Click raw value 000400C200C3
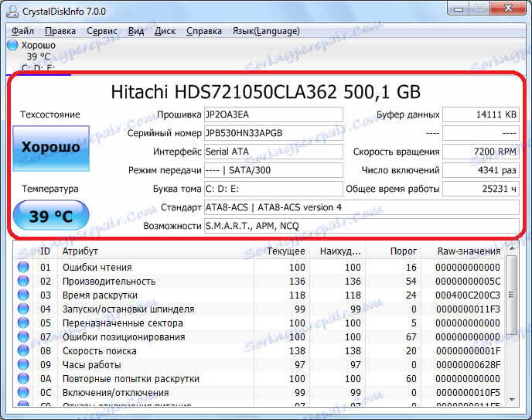Screen dimensions: 532x420 tap(468, 295)
